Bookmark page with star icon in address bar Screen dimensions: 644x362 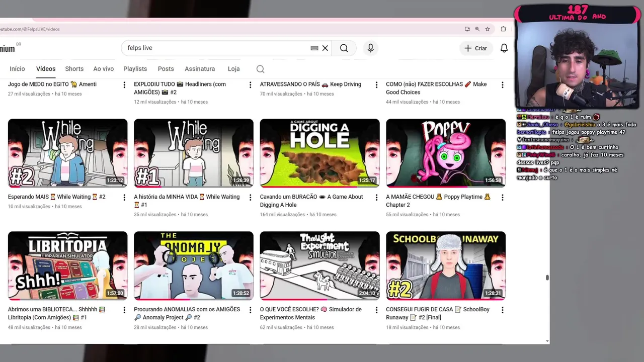point(488,29)
